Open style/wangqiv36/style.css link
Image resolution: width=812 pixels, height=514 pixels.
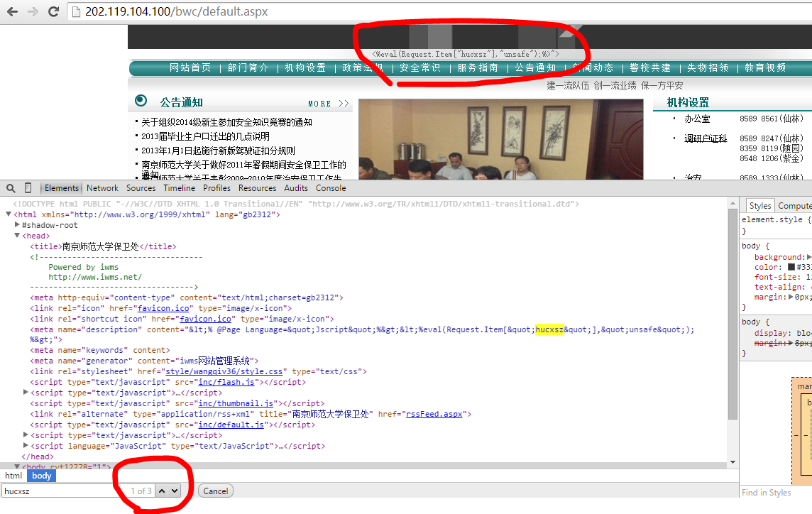pyautogui.click(x=224, y=371)
